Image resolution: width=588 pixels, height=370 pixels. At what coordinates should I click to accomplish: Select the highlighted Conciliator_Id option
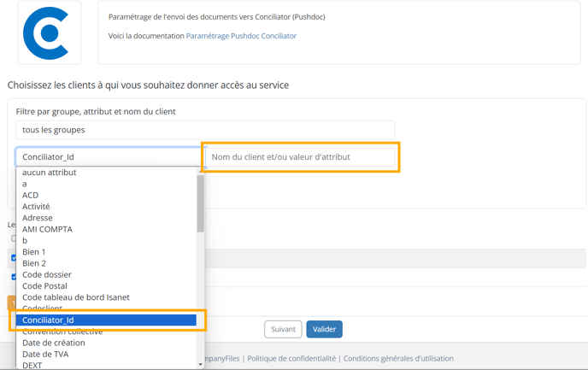click(106, 320)
